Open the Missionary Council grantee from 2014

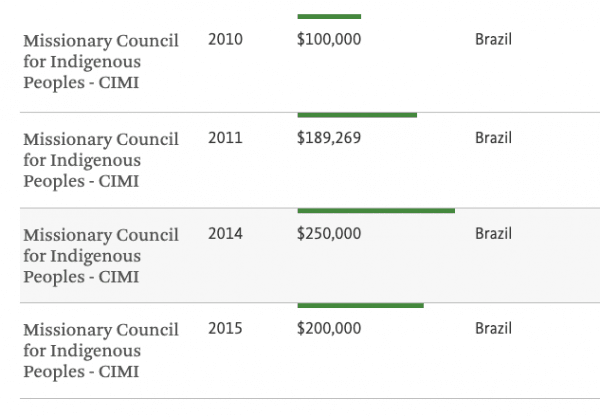click(x=100, y=255)
